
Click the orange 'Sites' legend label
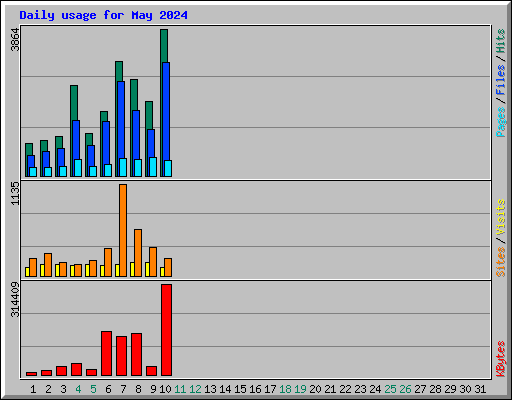(x=501, y=262)
